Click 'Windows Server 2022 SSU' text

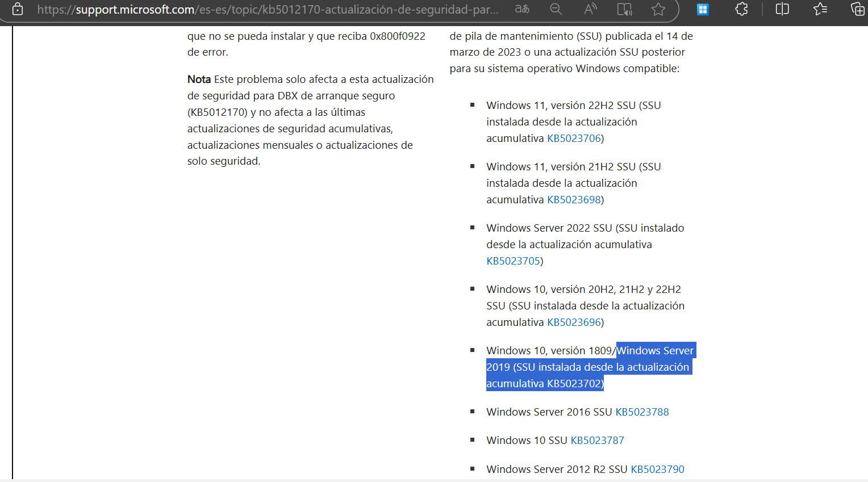(x=549, y=228)
